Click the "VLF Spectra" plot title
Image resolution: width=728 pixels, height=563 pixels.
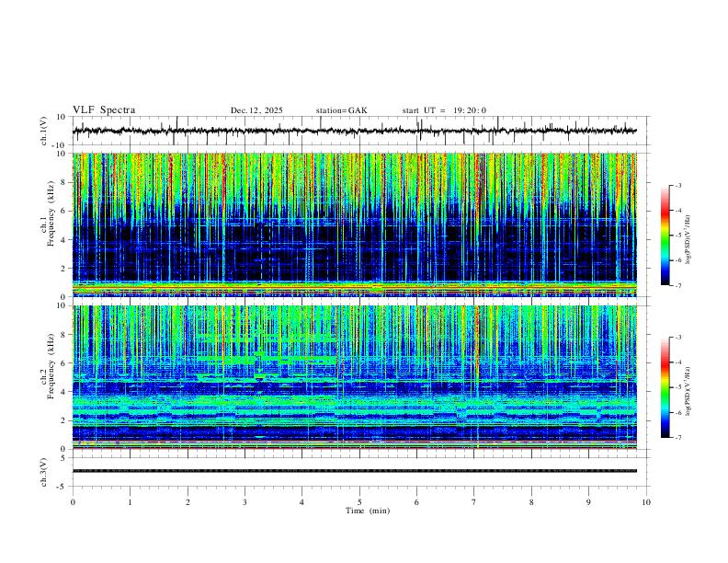[x=104, y=109]
